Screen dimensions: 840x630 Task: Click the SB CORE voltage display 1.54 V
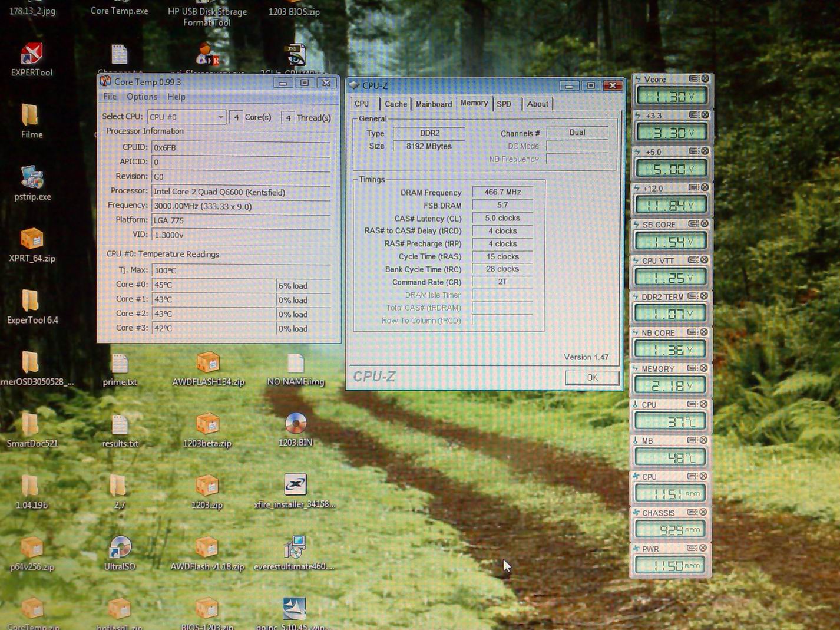670,241
